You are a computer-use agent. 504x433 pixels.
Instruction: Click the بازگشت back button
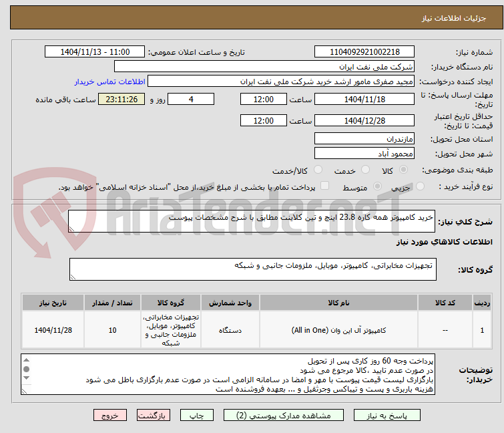(153, 415)
